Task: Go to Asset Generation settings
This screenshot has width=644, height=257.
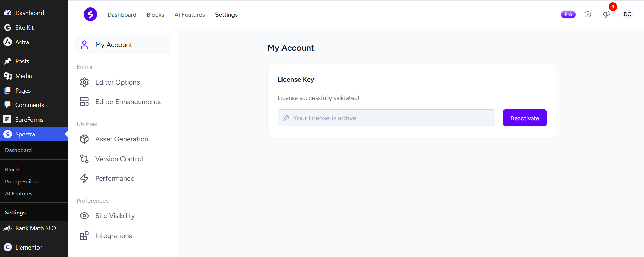Action: click(x=122, y=139)
